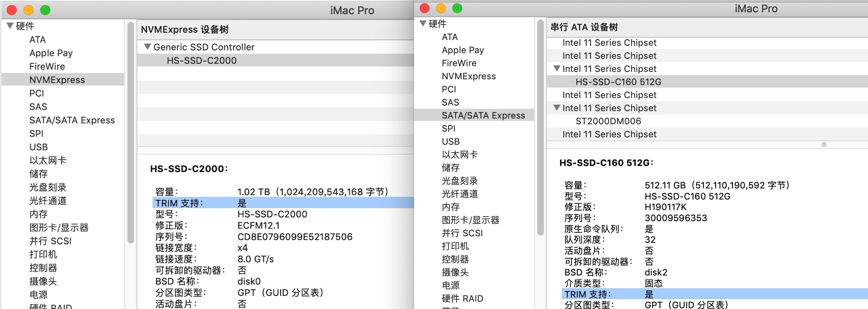The width and height of the screenshot is (868, 309).
Task: Click BSD name disk2 value
Action: [656, 272]
